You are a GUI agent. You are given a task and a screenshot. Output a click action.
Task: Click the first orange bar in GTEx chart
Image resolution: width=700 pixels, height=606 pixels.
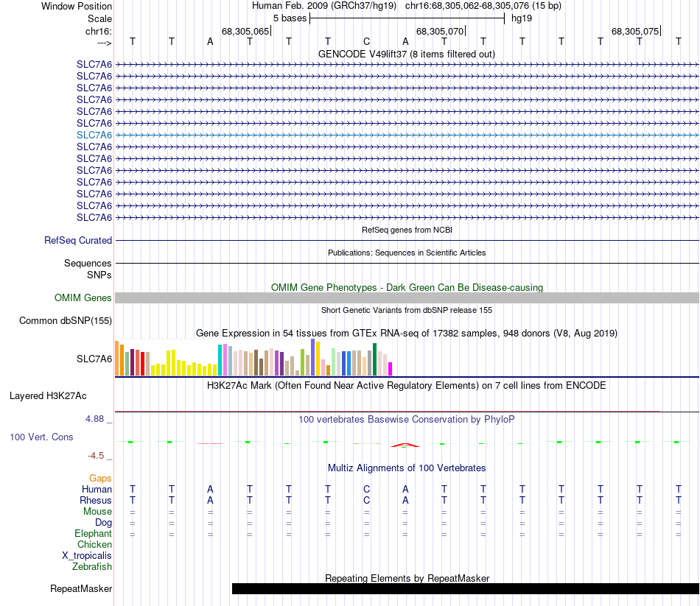tap(117, 359)
